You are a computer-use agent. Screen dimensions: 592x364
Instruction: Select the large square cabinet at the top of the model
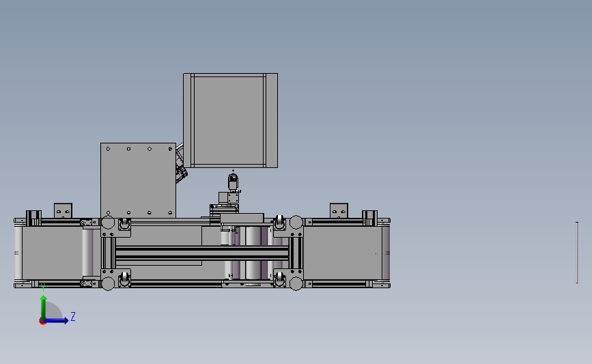point(230,120)
